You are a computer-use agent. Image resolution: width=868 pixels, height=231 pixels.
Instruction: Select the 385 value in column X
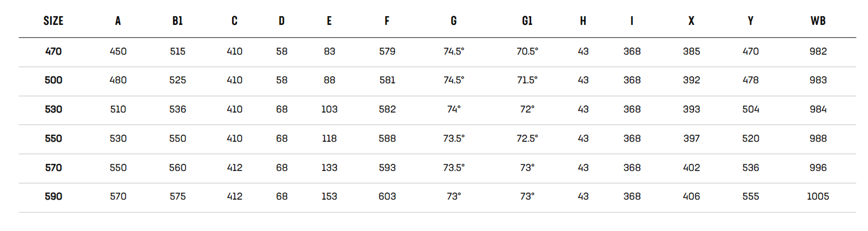[691, 52]
